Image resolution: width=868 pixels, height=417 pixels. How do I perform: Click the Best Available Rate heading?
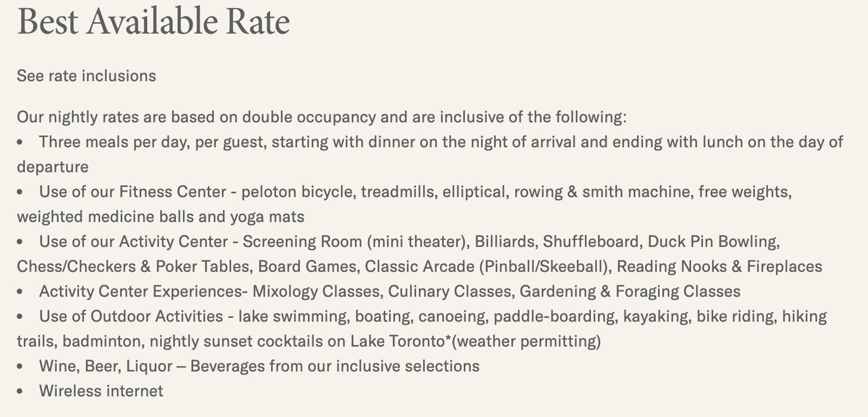(x=153, y=22)
